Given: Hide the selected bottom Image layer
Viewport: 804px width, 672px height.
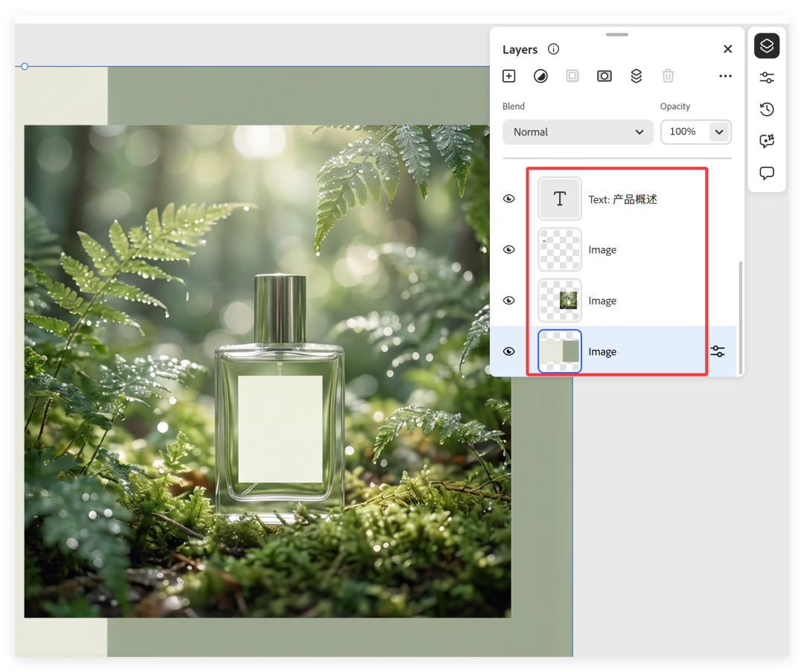Looking at the screenshot, I should pos(509,351).
